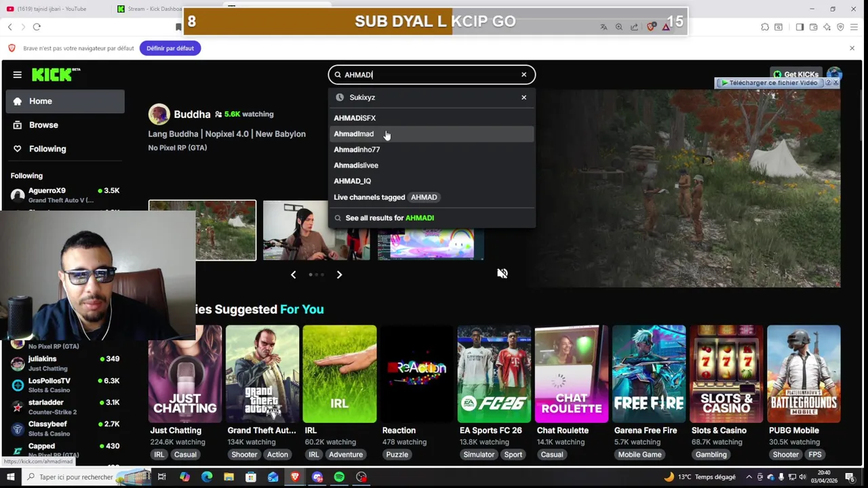Open Garena Free Fire category card
Viewport: 868px width, 488px height.
coord(649,374)
